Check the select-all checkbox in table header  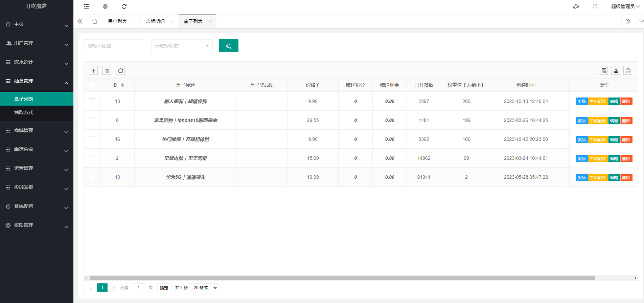pyautogui.click(x=92, y=85)
